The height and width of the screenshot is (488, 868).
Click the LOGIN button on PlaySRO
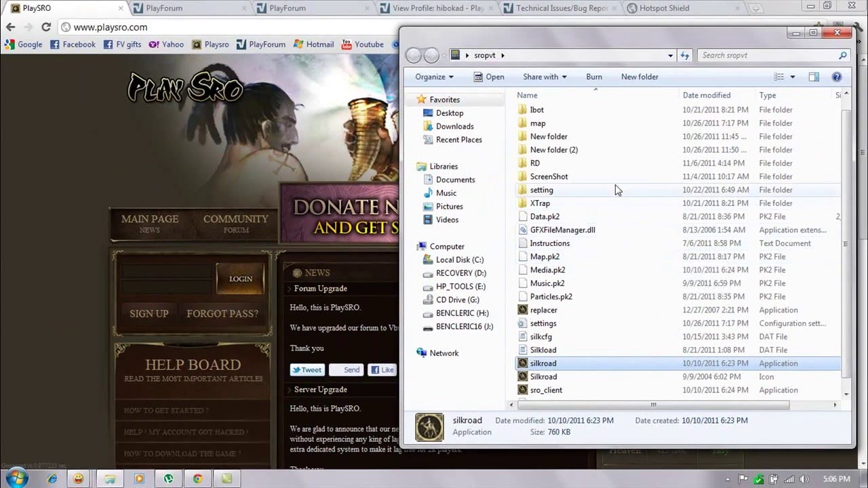[x=240, y=279]
